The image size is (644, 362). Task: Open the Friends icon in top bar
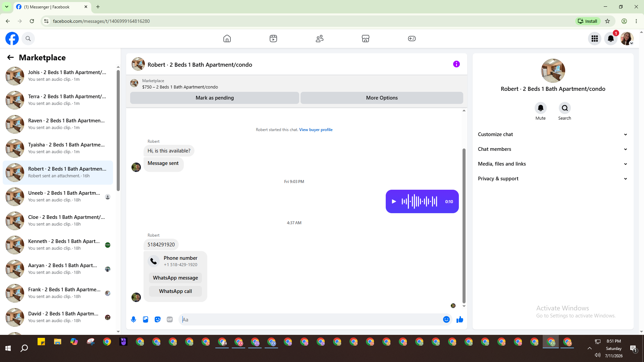[320, 39]
